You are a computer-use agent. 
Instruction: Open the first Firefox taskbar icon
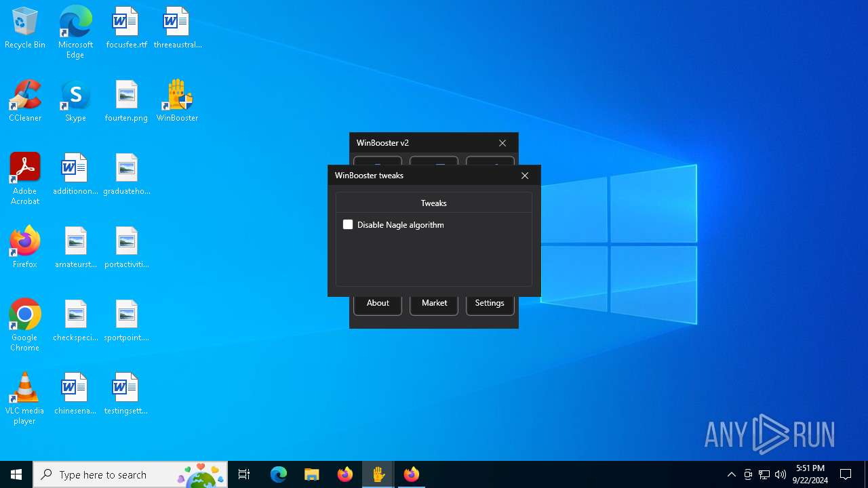tap(345, 474)
